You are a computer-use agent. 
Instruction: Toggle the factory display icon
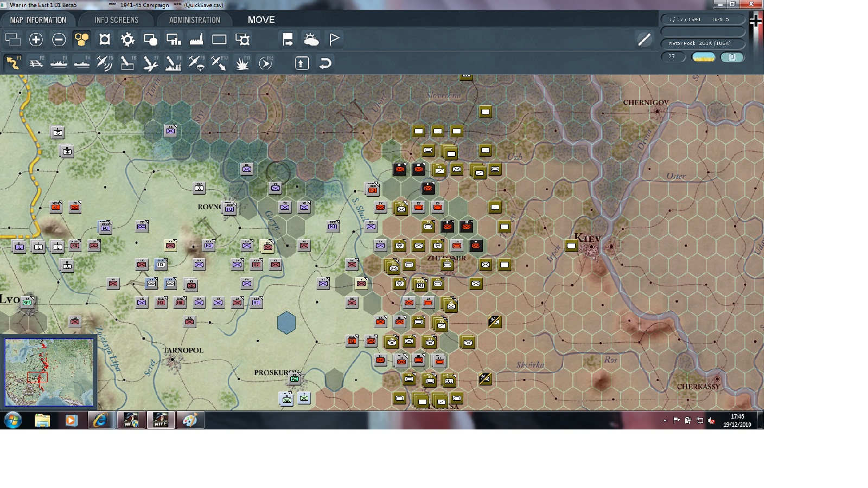pyautogui.click(x=196, y=40)
